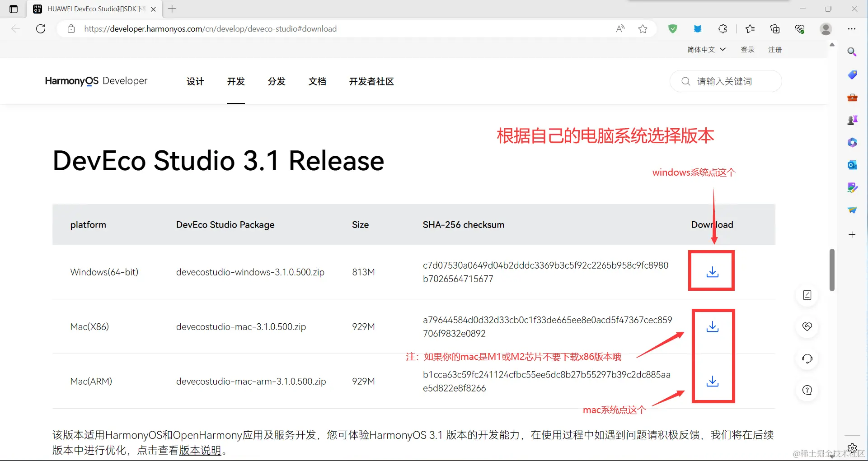Toggle Read Aloud in address bar
This screenshot has height=461, width=868.
point(620,29)
